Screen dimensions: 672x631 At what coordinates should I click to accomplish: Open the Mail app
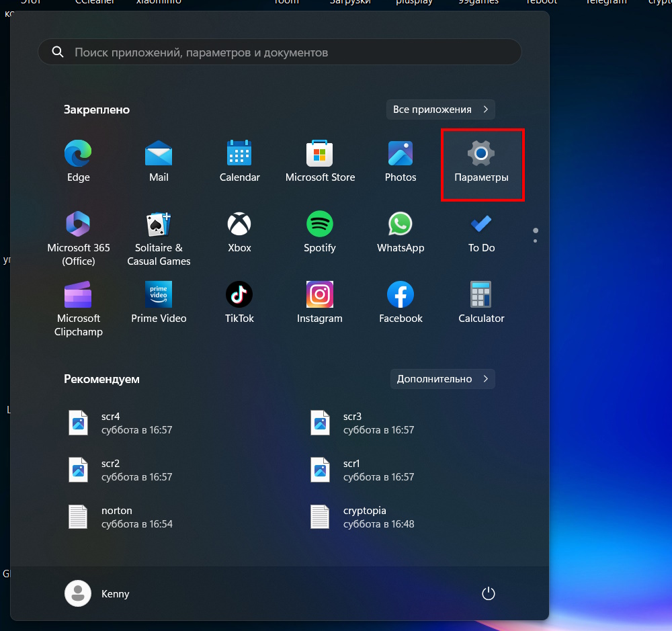pyautogui.click(x=159, y=161)
